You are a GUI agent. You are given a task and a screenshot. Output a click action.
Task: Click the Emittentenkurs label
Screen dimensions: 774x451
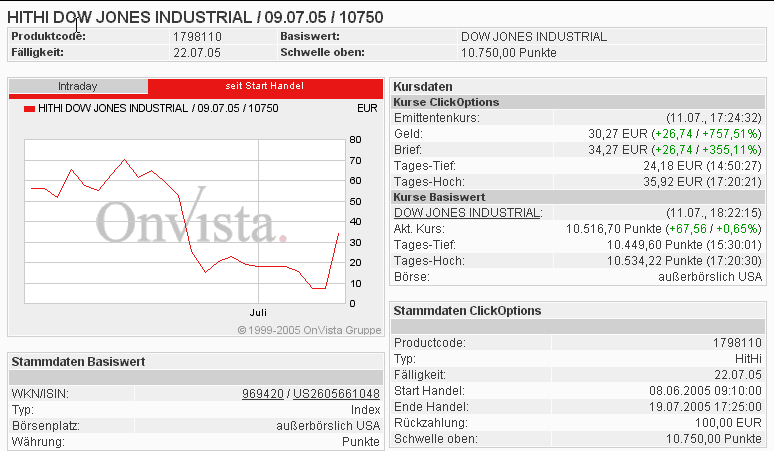[x=437, y=118]
